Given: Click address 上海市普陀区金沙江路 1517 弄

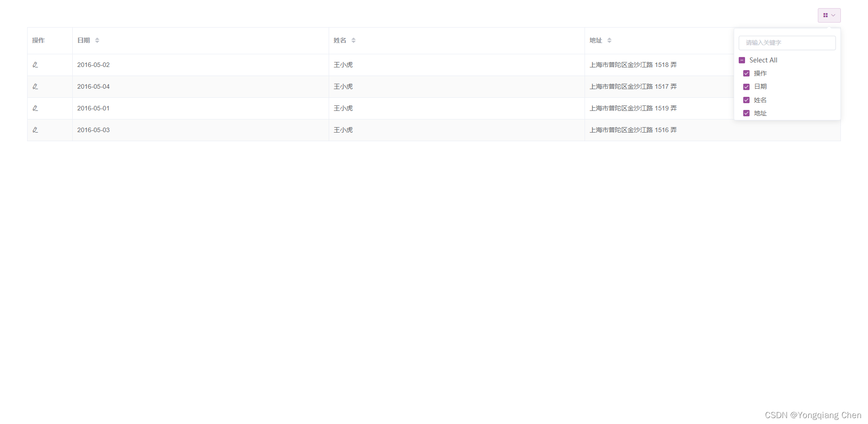Looking at the screenshot, I should click(x=633, y=86).
